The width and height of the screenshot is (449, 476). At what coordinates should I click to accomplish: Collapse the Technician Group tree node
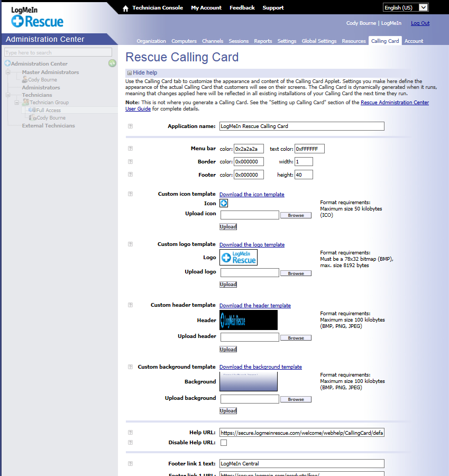[x=17, y=103]
